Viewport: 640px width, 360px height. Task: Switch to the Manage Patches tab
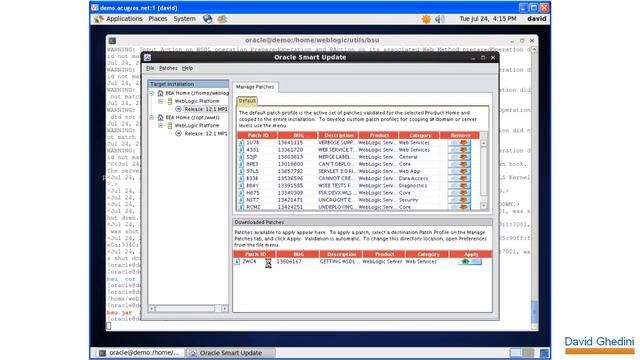[255, 87]
